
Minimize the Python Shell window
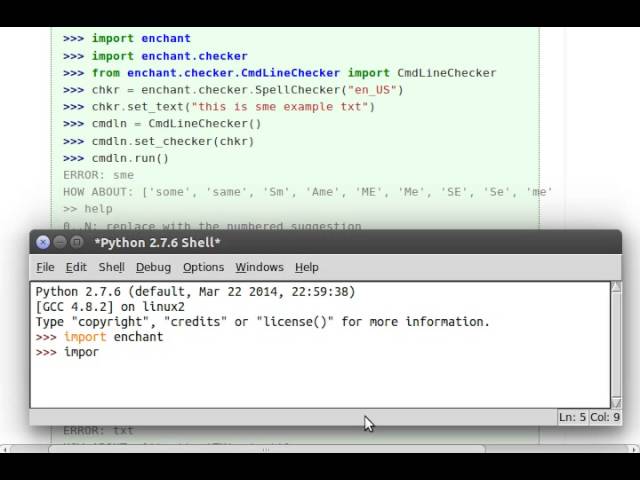(x=60, y=242)
